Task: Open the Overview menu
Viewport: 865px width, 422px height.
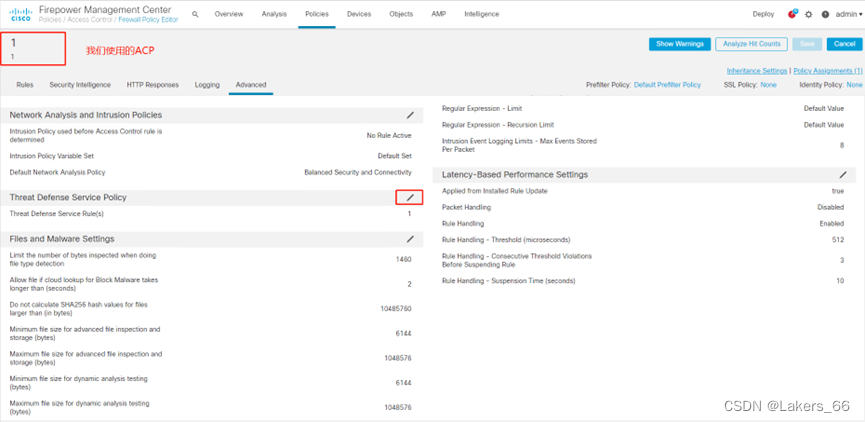Action: point(229,14)
